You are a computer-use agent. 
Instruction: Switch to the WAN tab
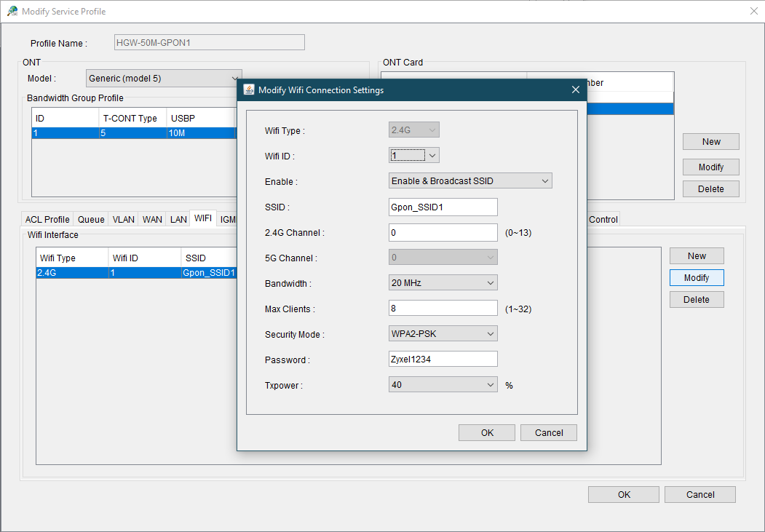152,220
